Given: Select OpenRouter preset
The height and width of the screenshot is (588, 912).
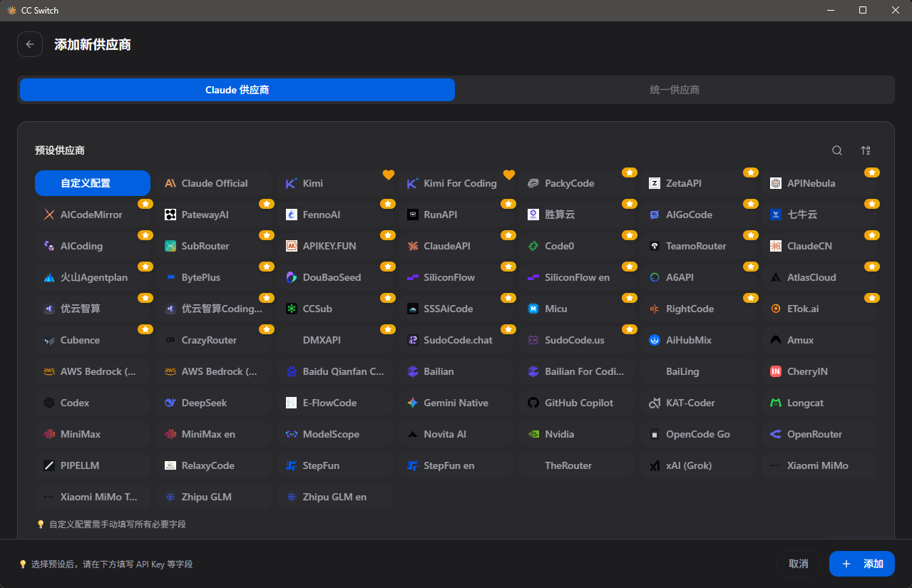Looking at the screenshot, I should coord(820,434).
